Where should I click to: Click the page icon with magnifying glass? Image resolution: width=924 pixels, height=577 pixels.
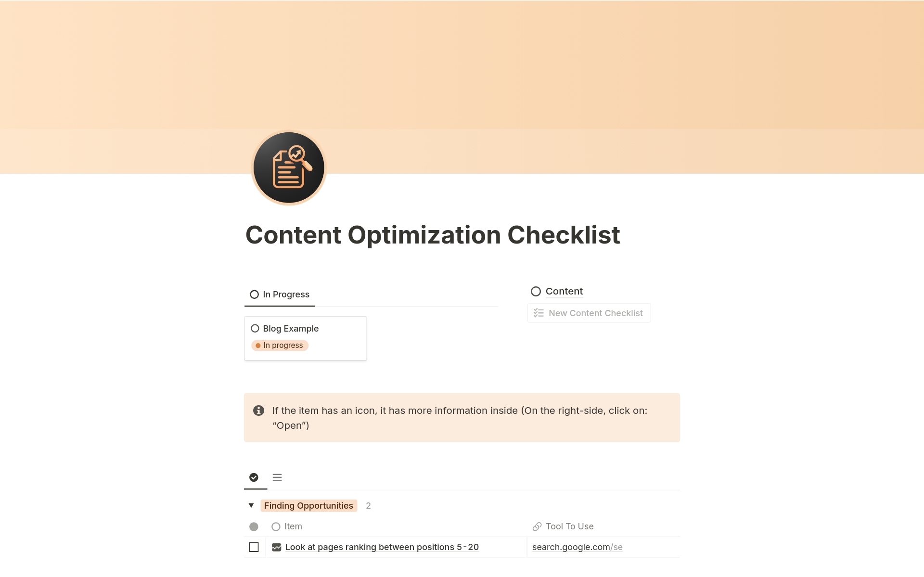(289, 167)
